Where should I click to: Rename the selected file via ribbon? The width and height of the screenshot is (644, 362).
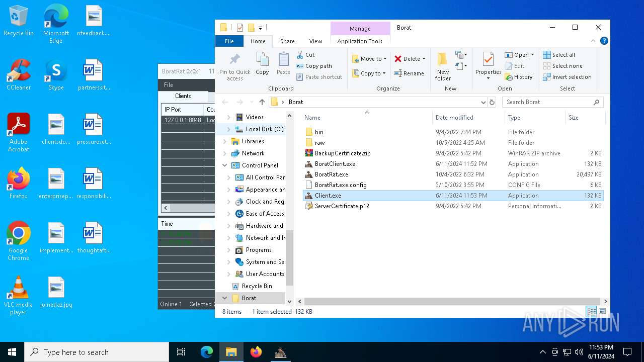pos(409,73)
